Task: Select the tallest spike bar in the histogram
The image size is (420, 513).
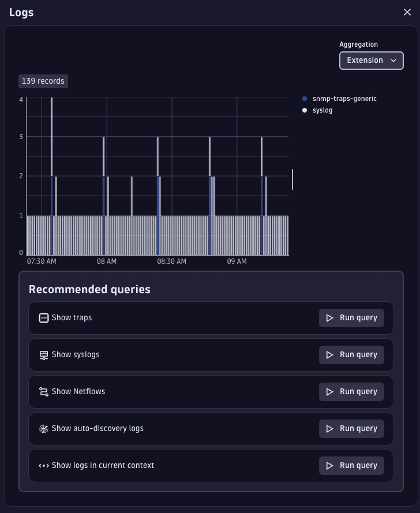Action: coord(52,144)
